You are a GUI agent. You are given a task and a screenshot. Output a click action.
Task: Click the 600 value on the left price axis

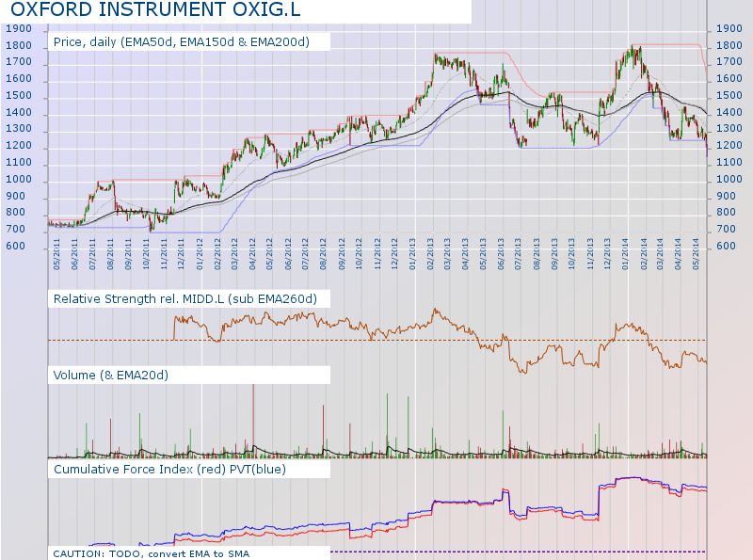[x=15, y=246]
